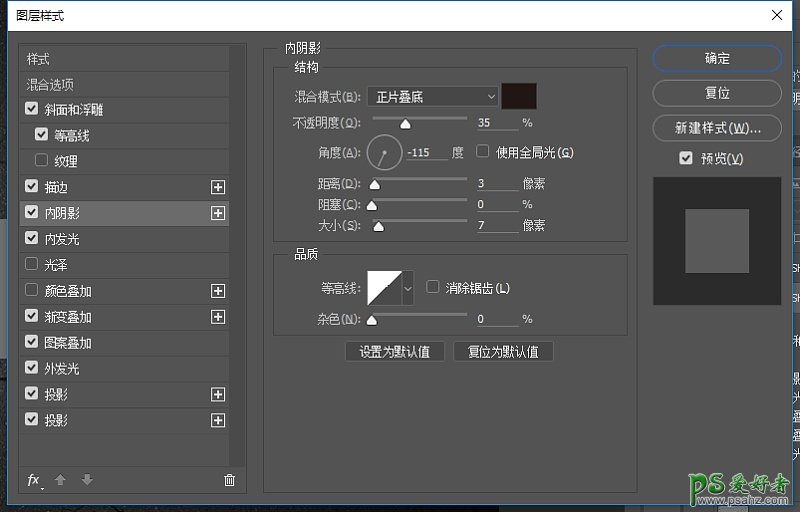
Task: Open the 混合模式 dropdown showing 正片叠底
Action: [x=432, y=97]
